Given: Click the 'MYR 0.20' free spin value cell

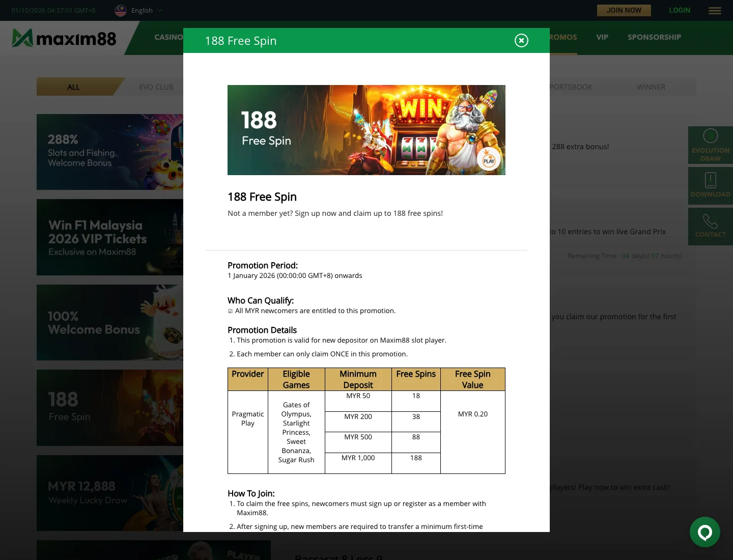Looking at the screenshot, I should (473, 432).
